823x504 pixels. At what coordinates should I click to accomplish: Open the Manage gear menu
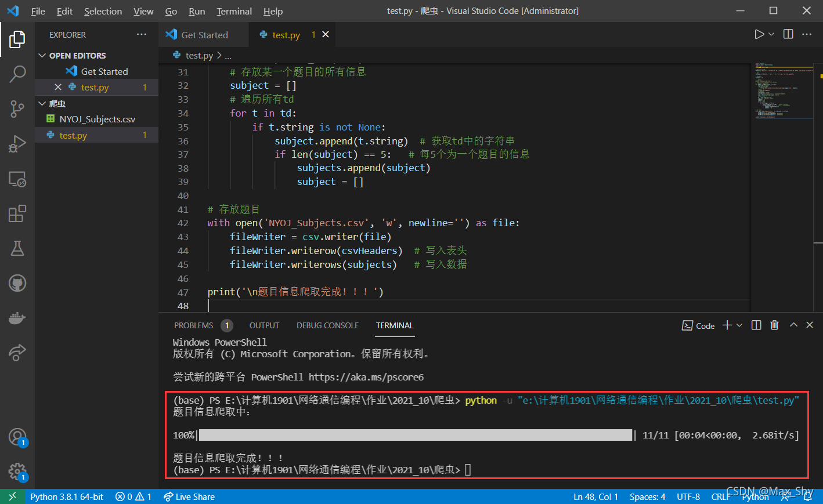(x=17, y=472)
